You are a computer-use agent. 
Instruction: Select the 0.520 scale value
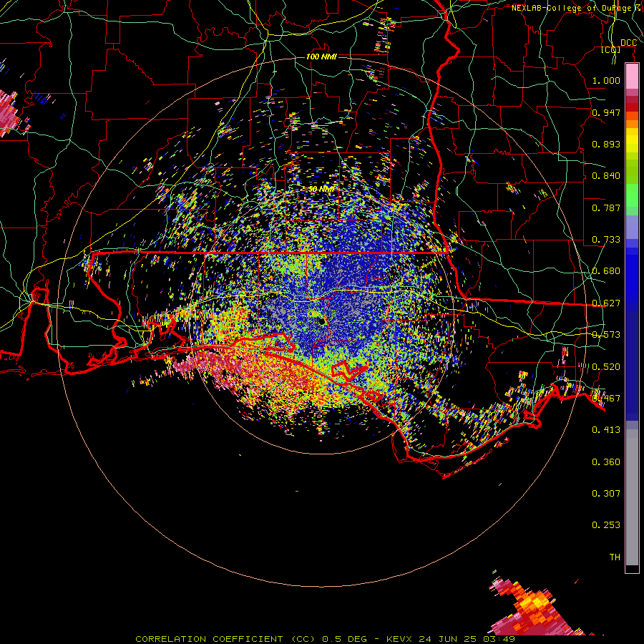(606, 367)
